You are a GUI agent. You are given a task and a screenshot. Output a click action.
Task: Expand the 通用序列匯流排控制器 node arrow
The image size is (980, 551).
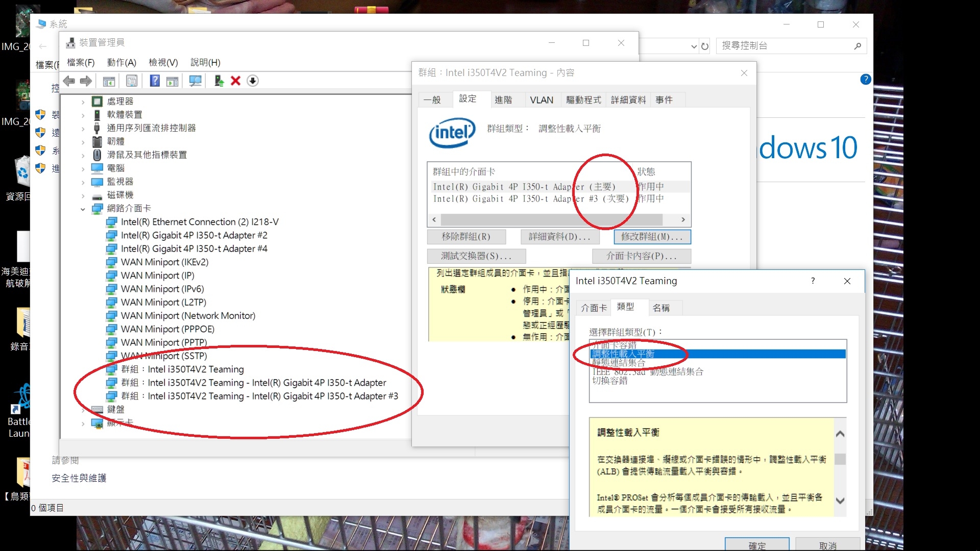click(83, 129)
